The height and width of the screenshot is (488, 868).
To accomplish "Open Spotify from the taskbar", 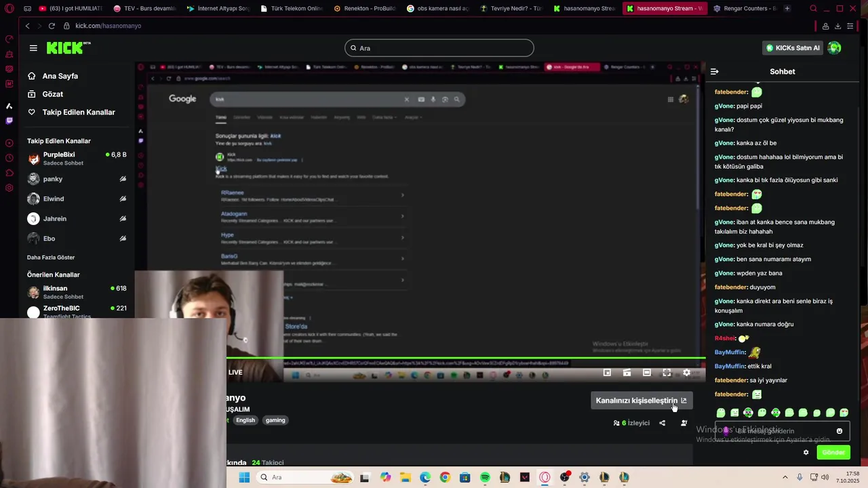I will click(x=485, y=477).
